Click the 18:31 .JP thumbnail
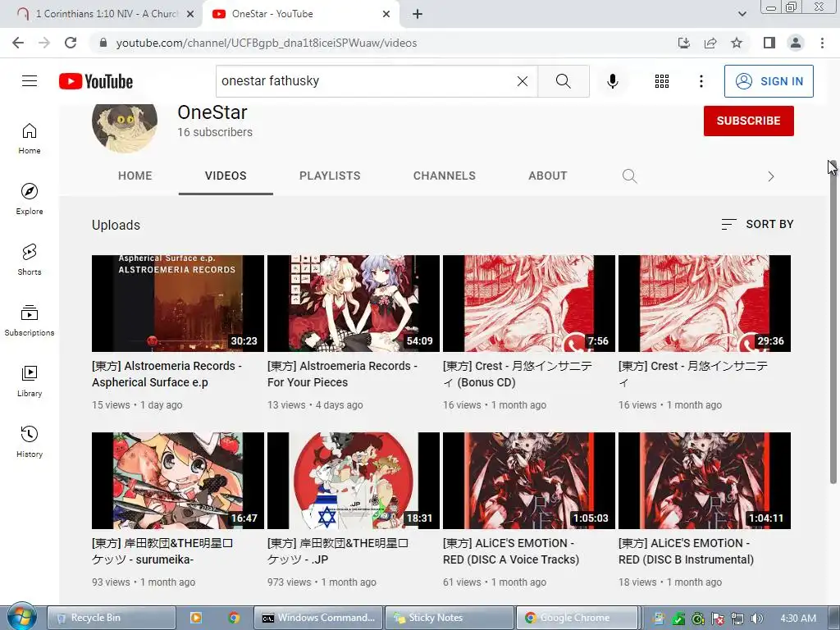This screenshot has height=630, width=840. point(354,481)
